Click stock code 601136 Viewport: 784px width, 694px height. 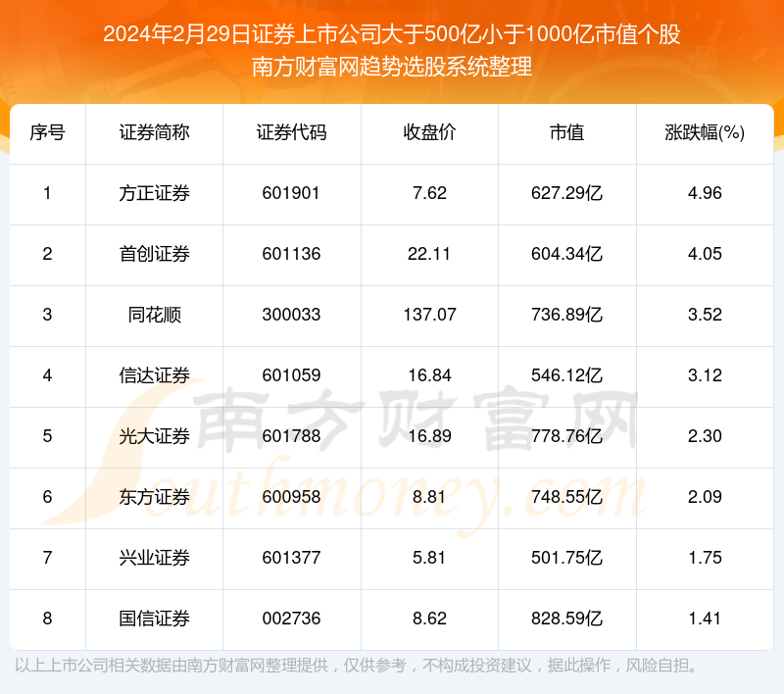pos(291,254)
